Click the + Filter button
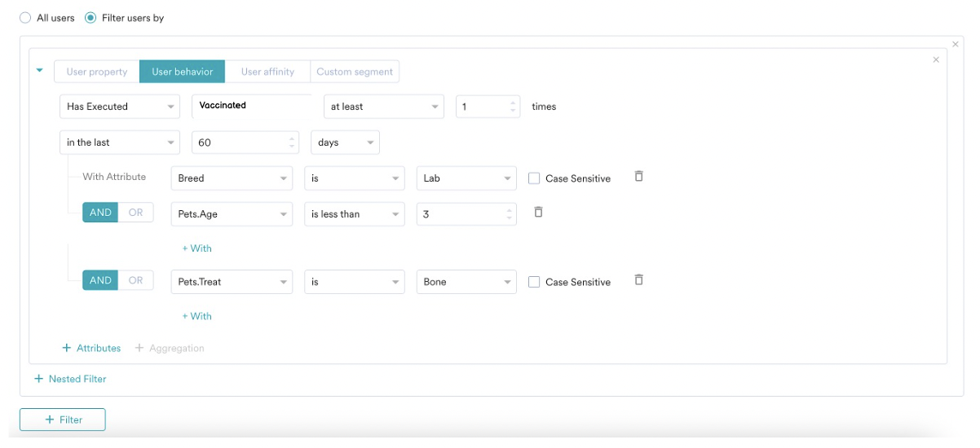The height and width of the screenshot is (448, 980). (x=63, y=419)
